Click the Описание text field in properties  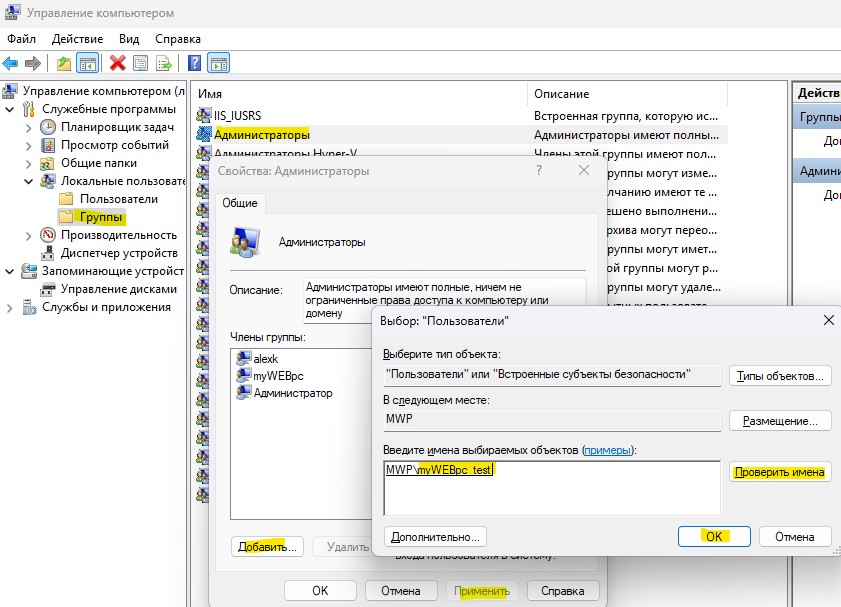444,300
